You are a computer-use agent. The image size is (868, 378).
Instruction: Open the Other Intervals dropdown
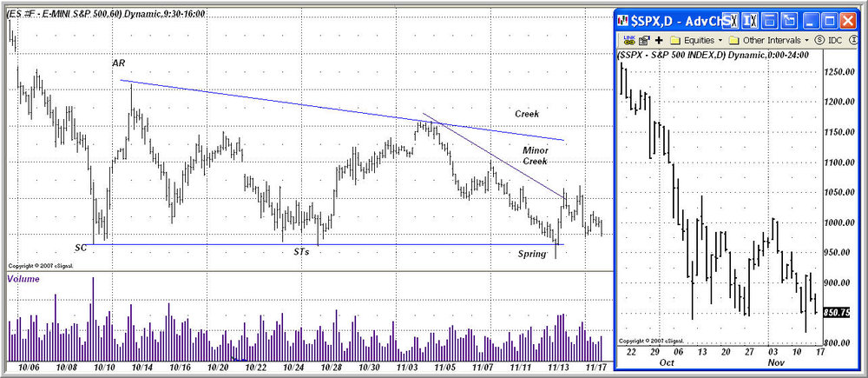[x=769, y=40]
